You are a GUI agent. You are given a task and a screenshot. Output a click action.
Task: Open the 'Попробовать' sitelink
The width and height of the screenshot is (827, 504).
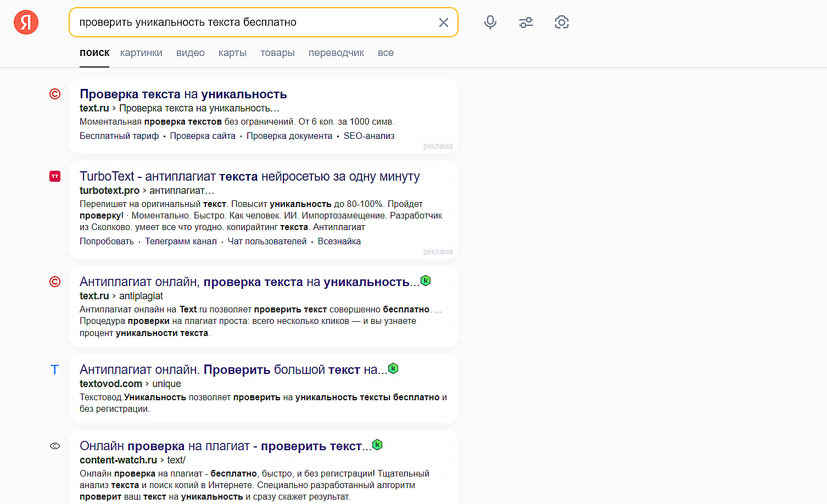107,241
